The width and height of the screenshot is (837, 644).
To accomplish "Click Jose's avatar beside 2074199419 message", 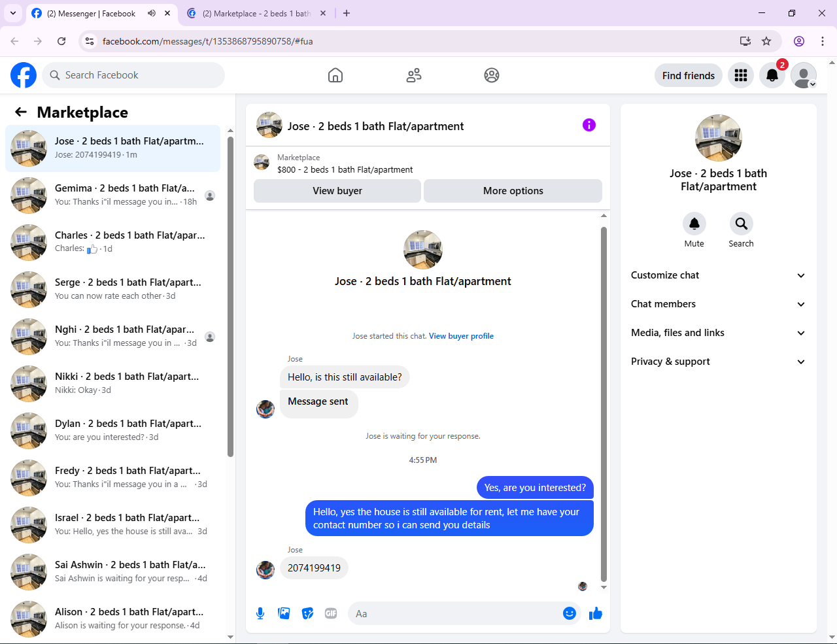I will (x=265, y=570).
